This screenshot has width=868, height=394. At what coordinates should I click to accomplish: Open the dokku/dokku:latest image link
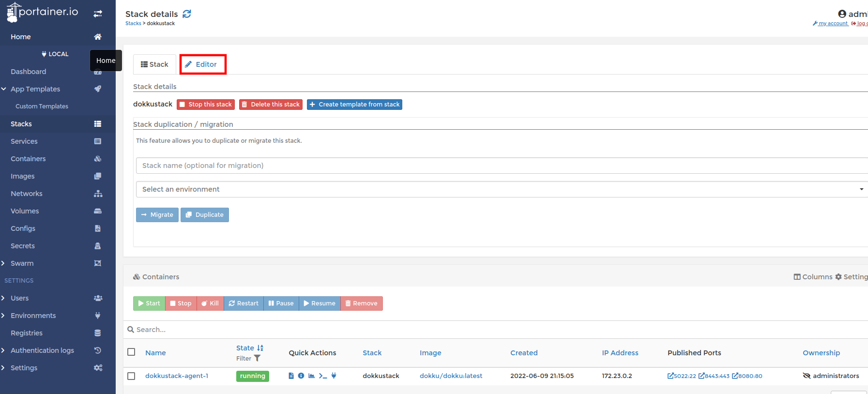pyautogui.click(x=451, y=376)
